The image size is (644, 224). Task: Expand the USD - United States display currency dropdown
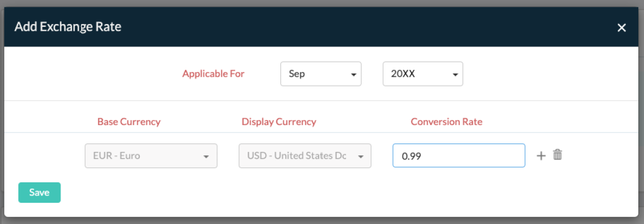(x=305, y=156)
